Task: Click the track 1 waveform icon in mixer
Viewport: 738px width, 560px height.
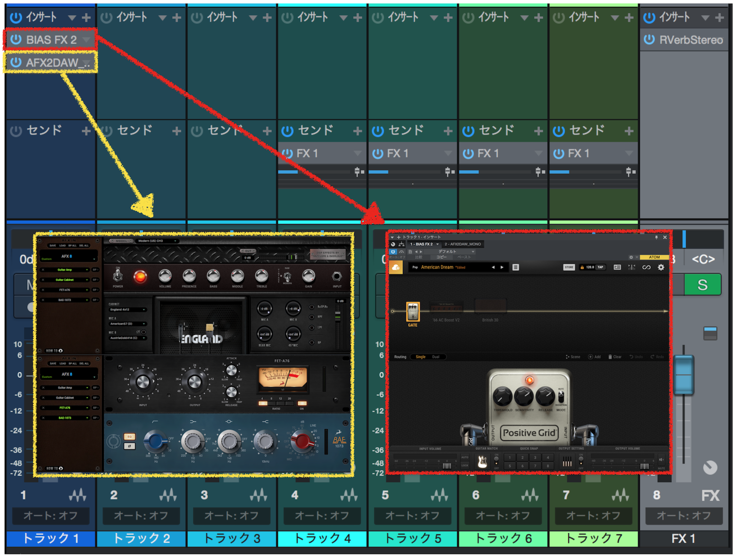Action: coord(77,495)
